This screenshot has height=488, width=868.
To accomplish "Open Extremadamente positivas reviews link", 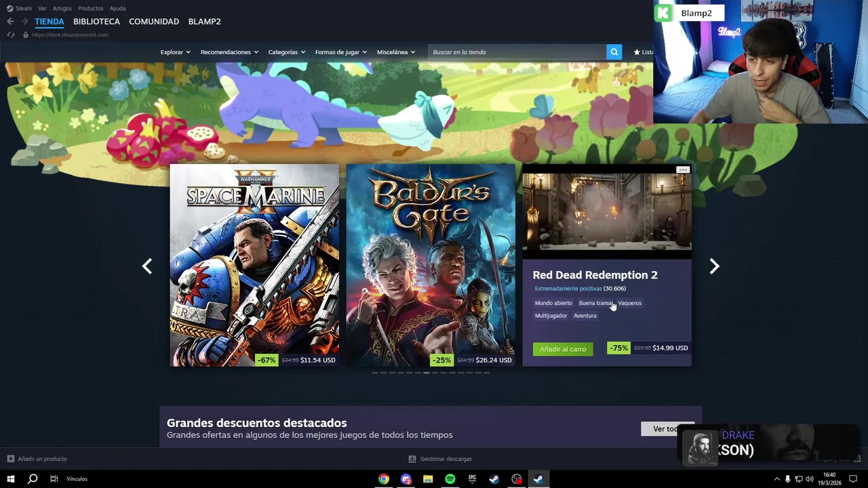I will point(568,289).
